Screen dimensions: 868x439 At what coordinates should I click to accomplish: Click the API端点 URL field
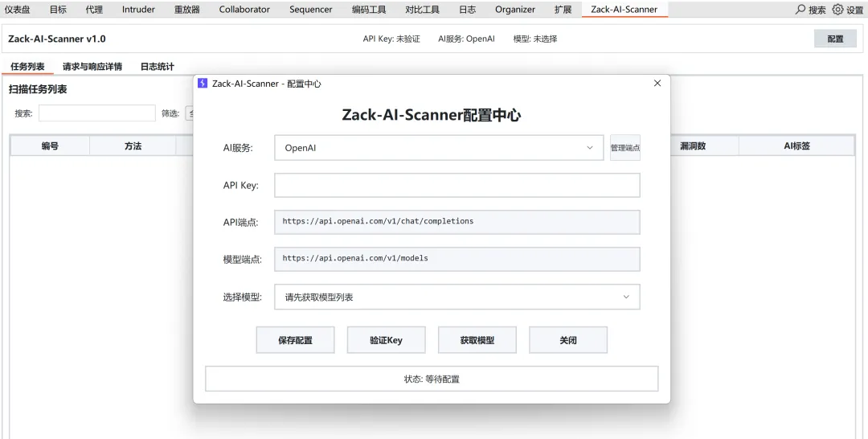click(457, 221)
